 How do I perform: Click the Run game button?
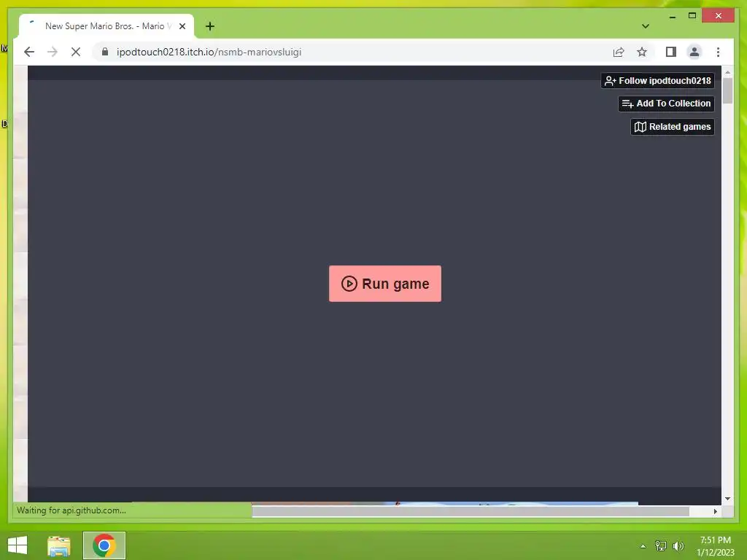[385, 284]
